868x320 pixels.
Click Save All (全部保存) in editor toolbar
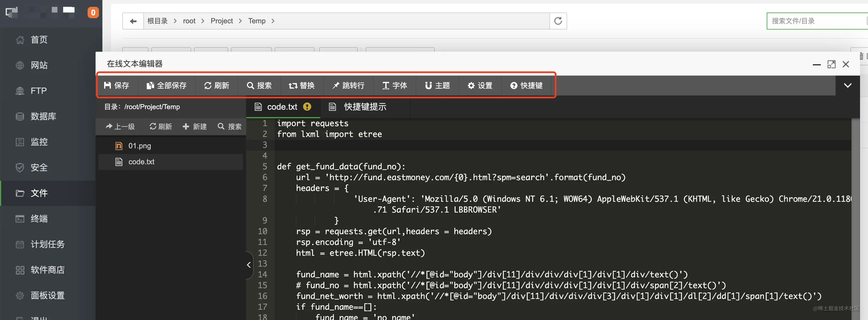166,85
